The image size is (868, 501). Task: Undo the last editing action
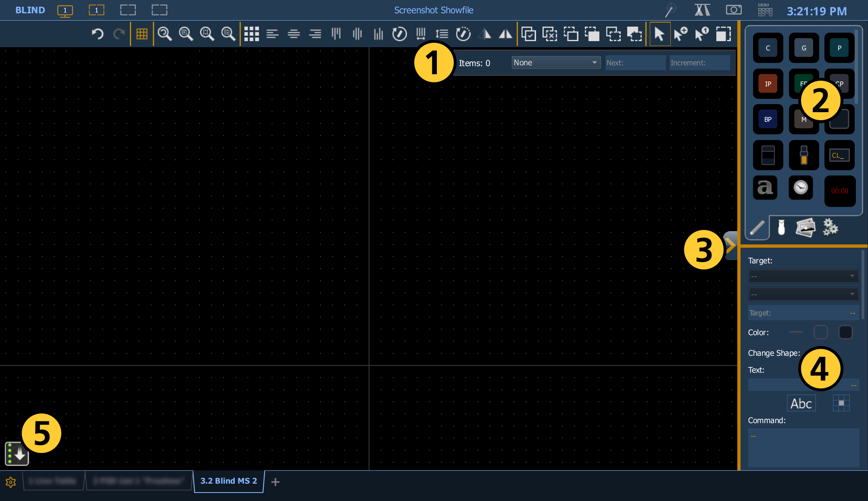(97, 34)
